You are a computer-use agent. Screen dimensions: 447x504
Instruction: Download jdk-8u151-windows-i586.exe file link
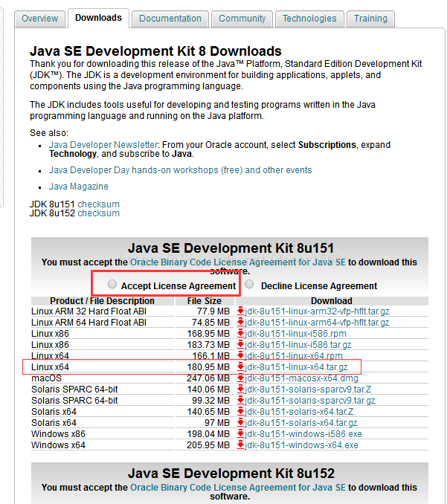303,434
